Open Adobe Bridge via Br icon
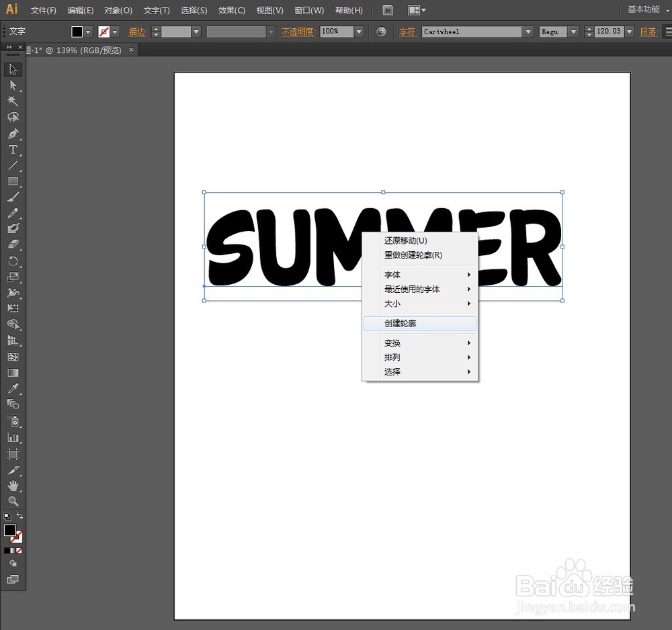This screenshot has width=672, height=630. point(388,10)
